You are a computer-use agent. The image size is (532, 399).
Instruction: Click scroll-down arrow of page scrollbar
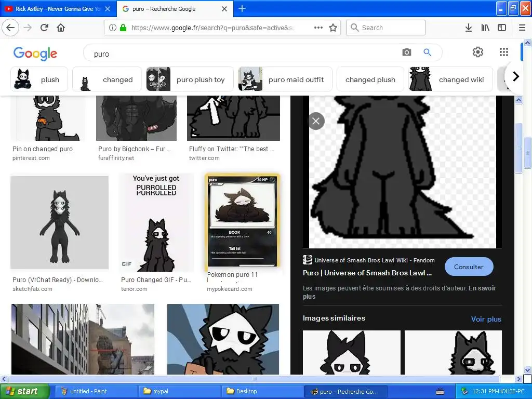(x=528, y=370)
